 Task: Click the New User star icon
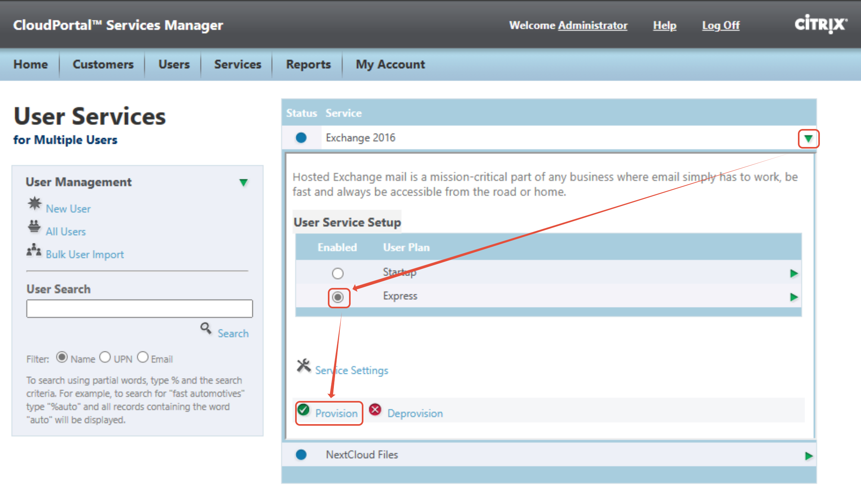pyautogui.click(x=34, y=204)
